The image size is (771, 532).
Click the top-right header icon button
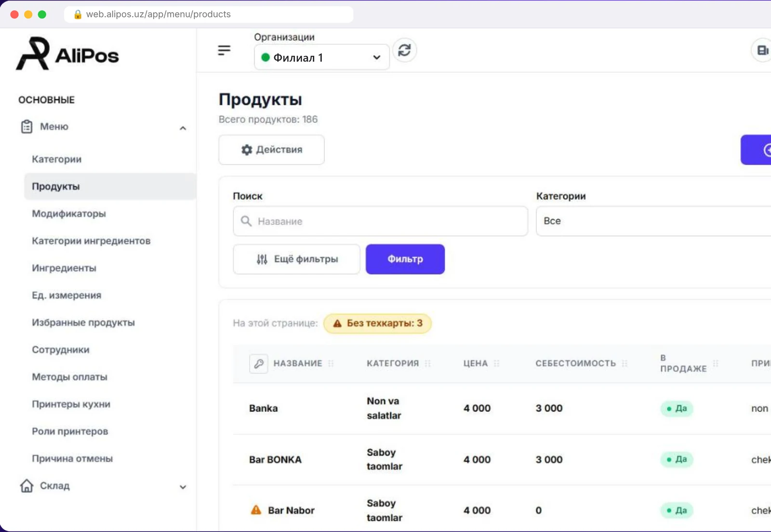(x=762, y=50)
